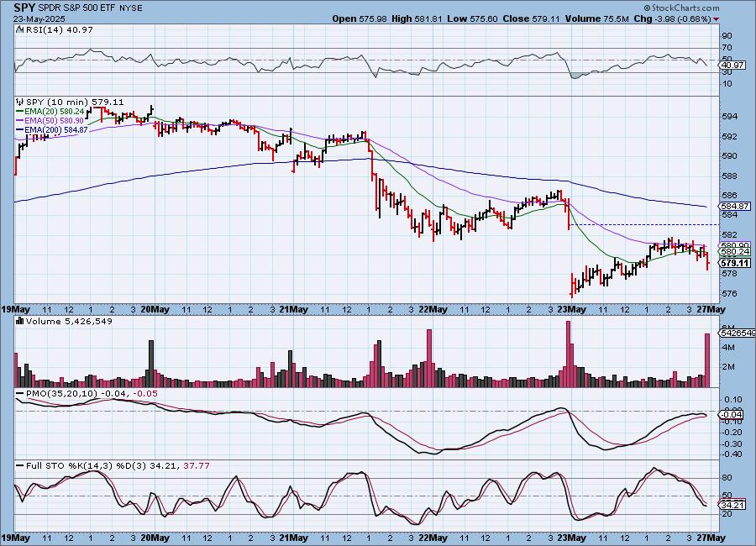Click the 22May date below the price panel

[x=433, y=310]
